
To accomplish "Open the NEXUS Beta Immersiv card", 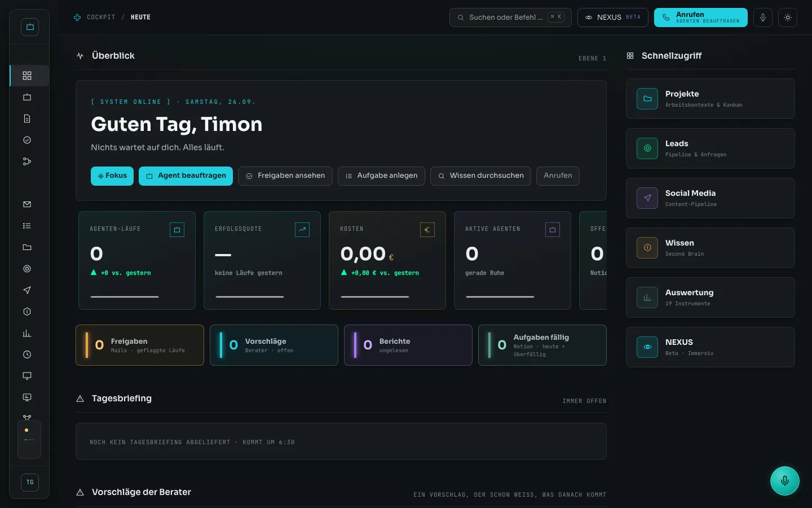I will (710, 347).
